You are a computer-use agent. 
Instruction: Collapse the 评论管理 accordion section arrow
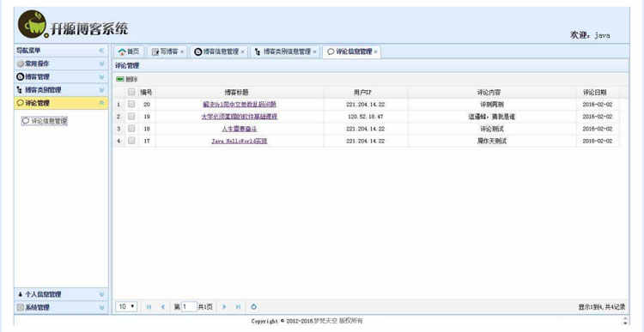[x=101, y=103]
